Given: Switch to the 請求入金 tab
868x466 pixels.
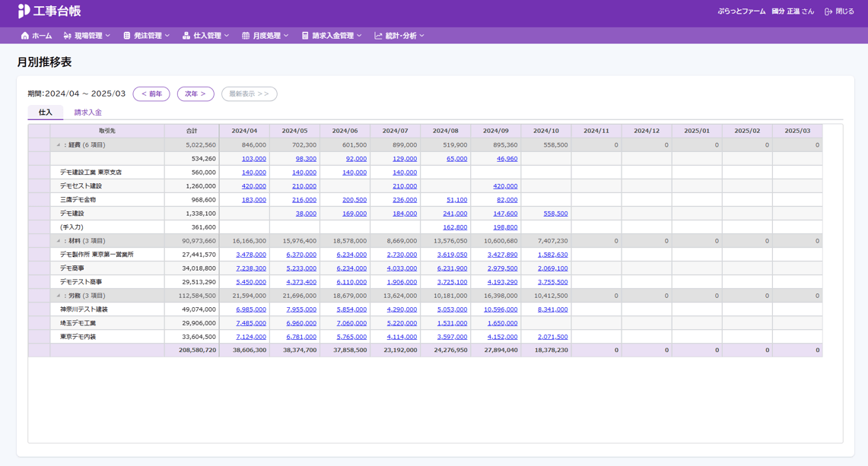Looking at the screenshot, I should pyautogui.click(x=88, y=113).
